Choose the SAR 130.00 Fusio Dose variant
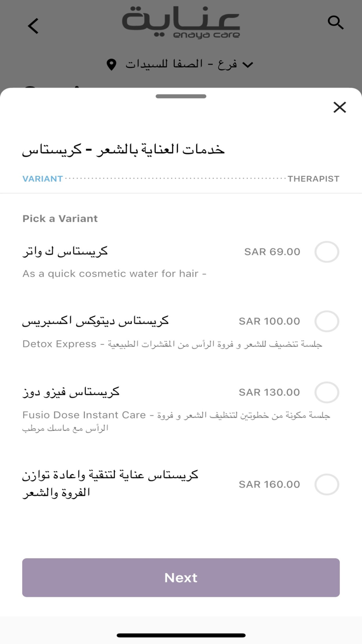The width and height of the screenshot is (362, 644). click(x=326, y=392)
